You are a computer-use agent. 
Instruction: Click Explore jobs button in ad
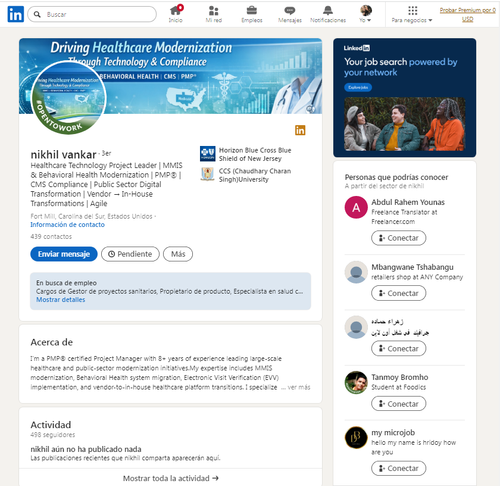point(358,87)
